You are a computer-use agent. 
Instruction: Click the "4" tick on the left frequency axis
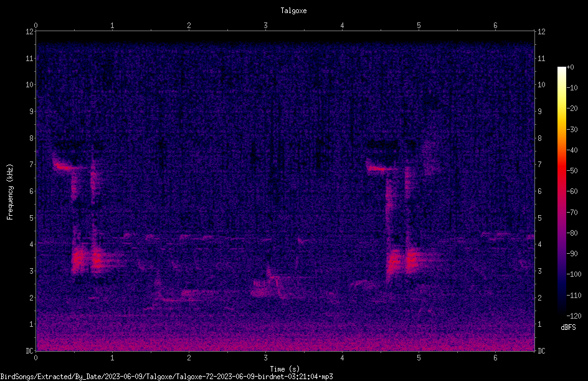pos(31,244)
